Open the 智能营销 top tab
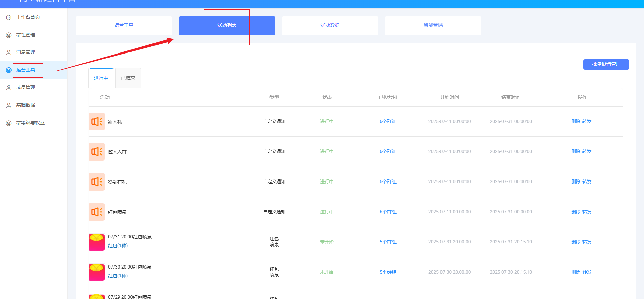 433,26
